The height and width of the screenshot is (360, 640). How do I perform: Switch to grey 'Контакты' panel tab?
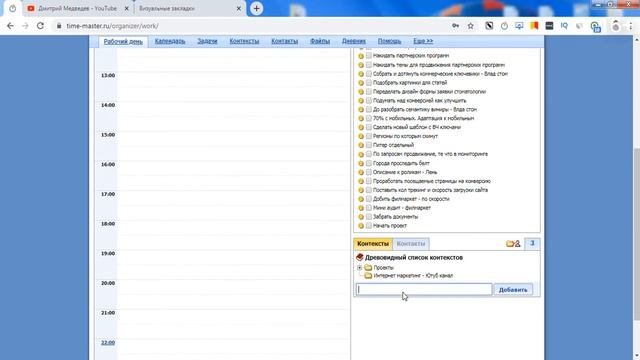[x=411, y=244]
